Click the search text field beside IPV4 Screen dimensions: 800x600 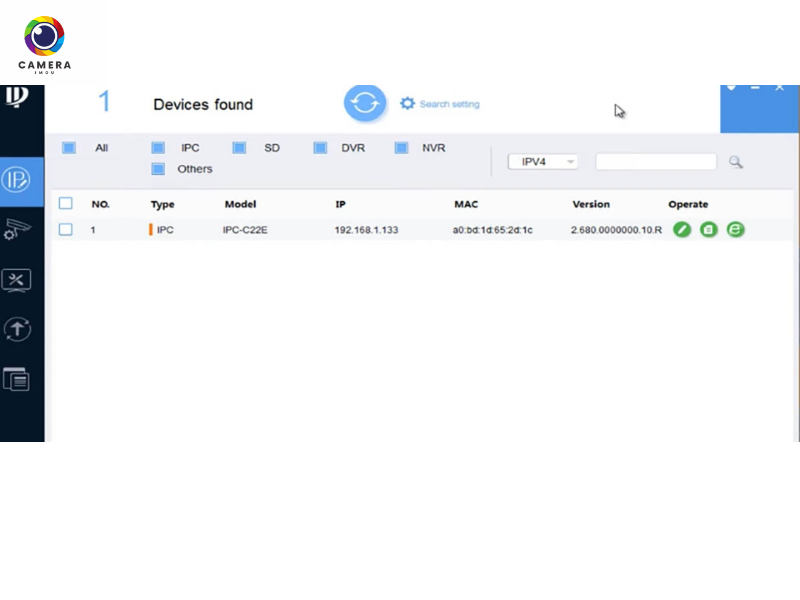(656, 162)
